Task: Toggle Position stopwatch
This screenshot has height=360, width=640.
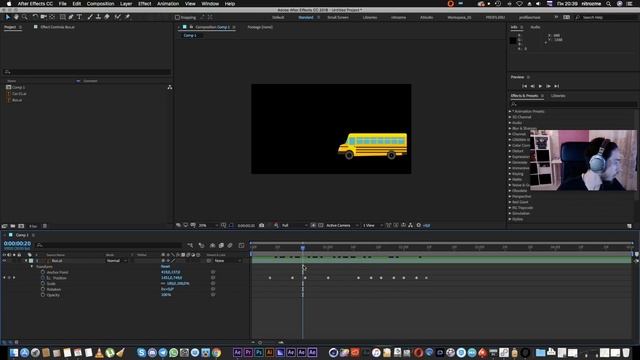Action: click(43, 278)
